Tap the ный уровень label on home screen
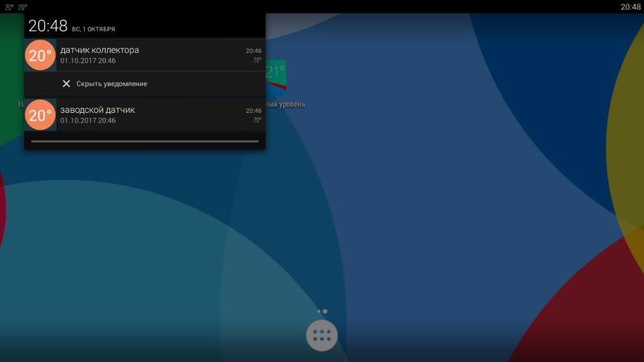This screenshot has height=362, width=644. coord(285,105)
